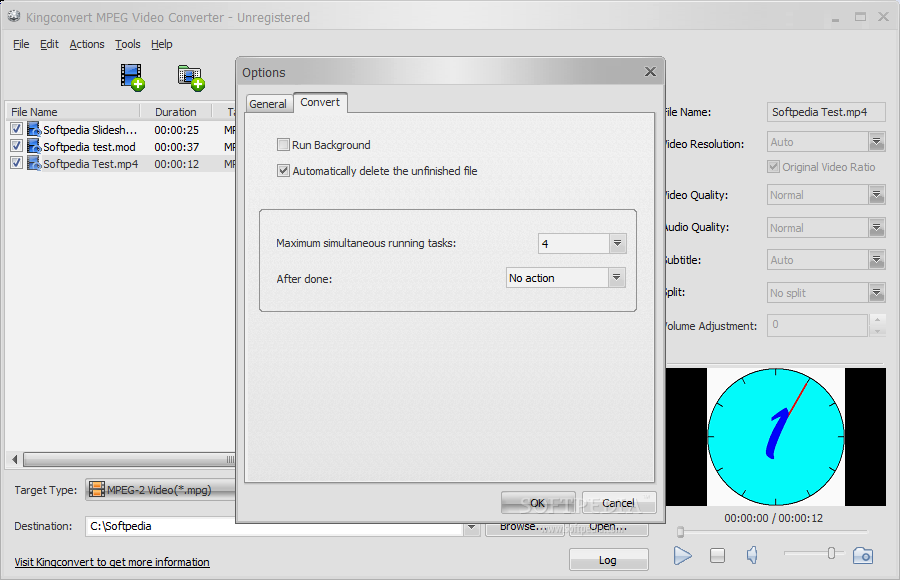Viewport: 900px width, 580px height.
Task: Confirm options with the OK button
Action: coord(538,503)
